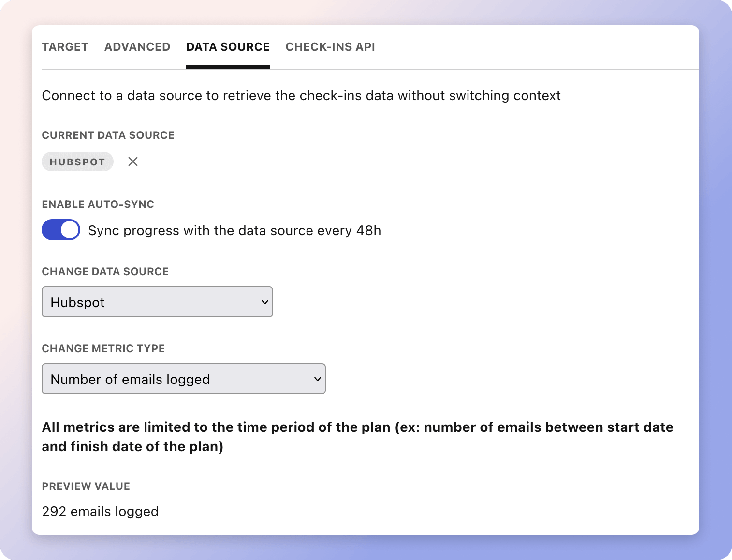Remove the current Hubspot data source

[133, 162]
